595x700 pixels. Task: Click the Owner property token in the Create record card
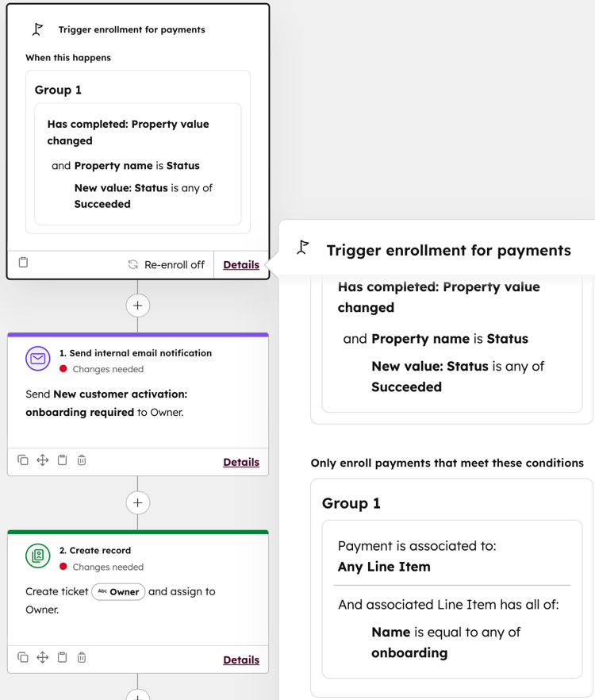pos(118,591)
